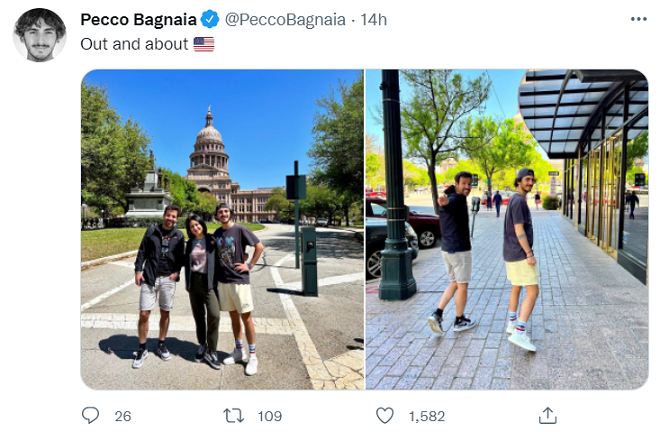Open the share tweet icon
660x432 pixels.
(x=549, y=415)
